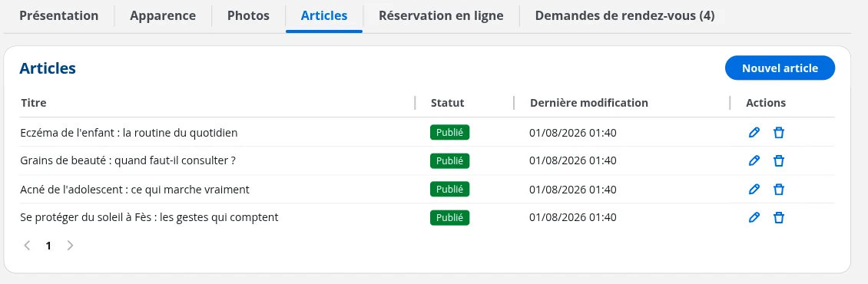Screen dimensions: 868x284
Task: Delete the Eczéma de l'enfant article
Action: [x=779, y=132]
